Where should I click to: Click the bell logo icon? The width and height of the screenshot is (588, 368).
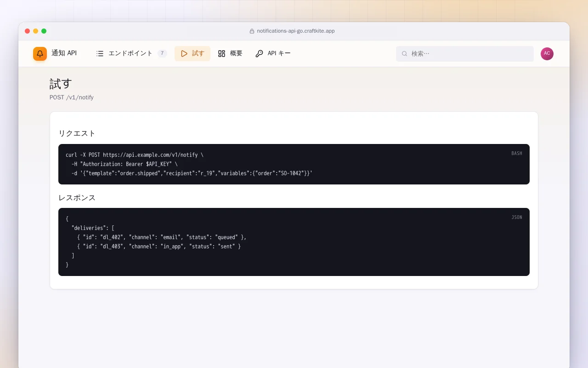[x=40, y=54]
